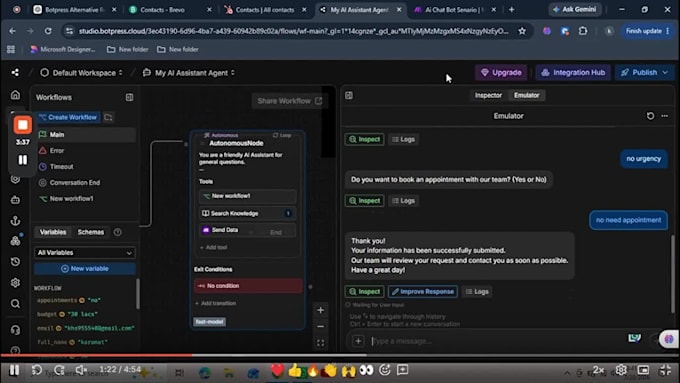Open the browser extensions puzzle icon
Screen dimensions: 680x383
pyautogui.click(x=583, y=31)
